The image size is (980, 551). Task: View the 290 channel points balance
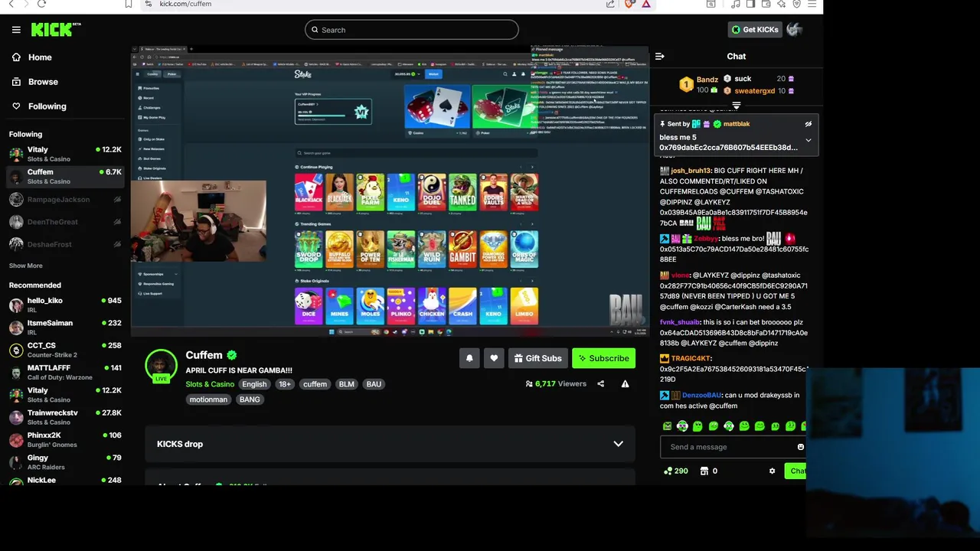tap(675, 471)
